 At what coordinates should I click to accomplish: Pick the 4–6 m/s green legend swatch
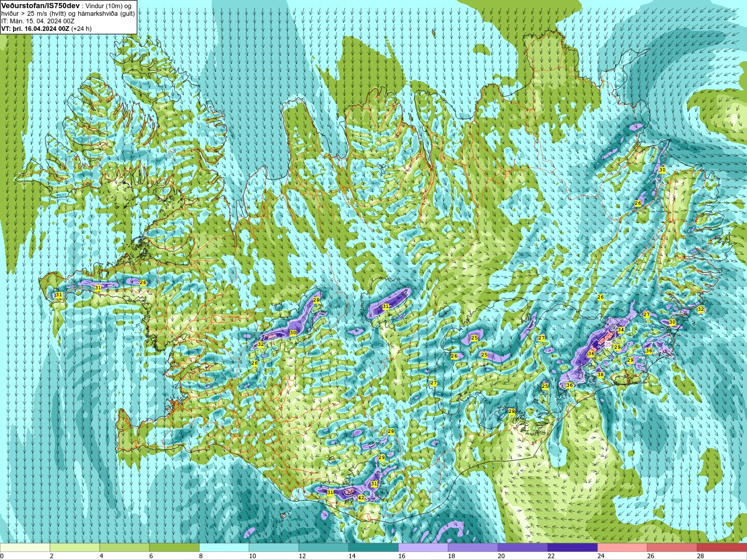click(124, 548)
